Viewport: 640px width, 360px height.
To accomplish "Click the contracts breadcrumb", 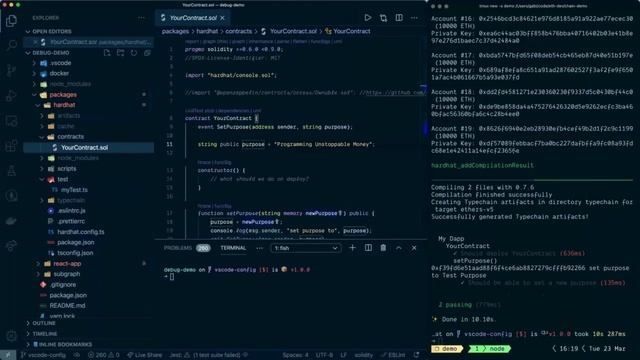I will coord(238,31).
